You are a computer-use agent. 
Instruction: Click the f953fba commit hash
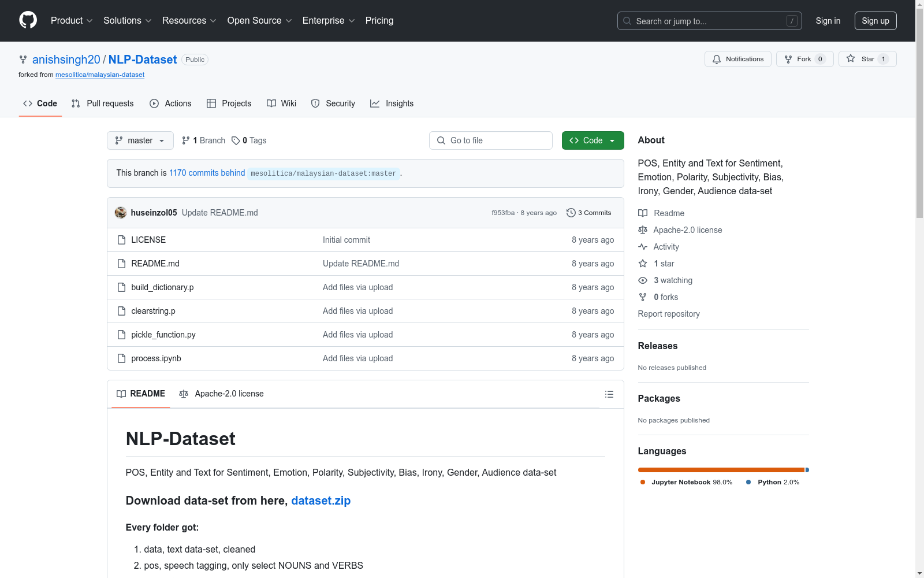tap(503, 213)
